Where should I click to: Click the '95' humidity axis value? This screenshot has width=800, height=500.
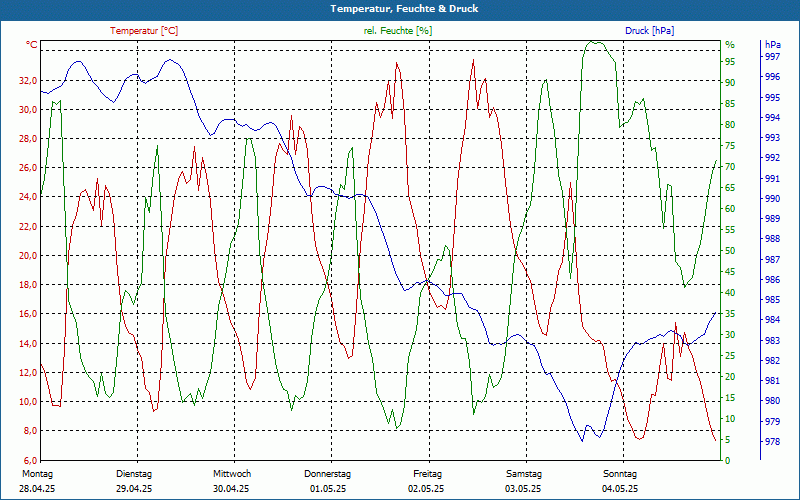730,62
